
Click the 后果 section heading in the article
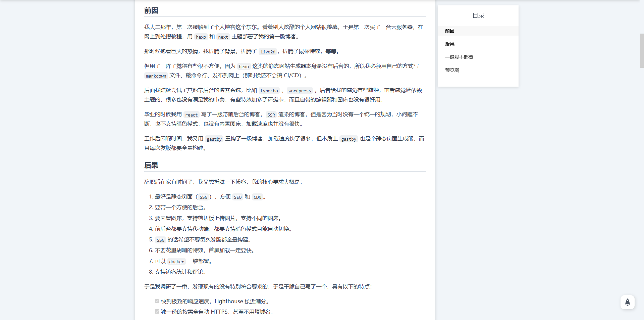[x=151, y=165]
